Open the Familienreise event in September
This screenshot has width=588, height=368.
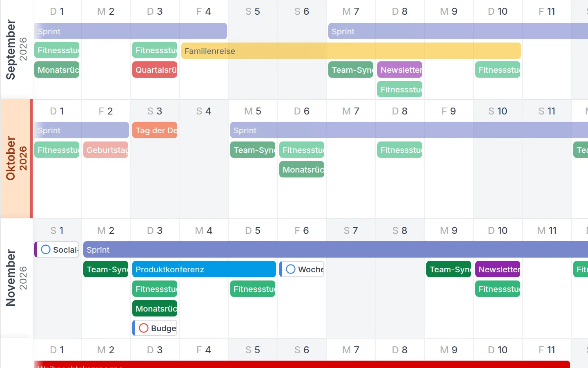[x=351, y=51]
